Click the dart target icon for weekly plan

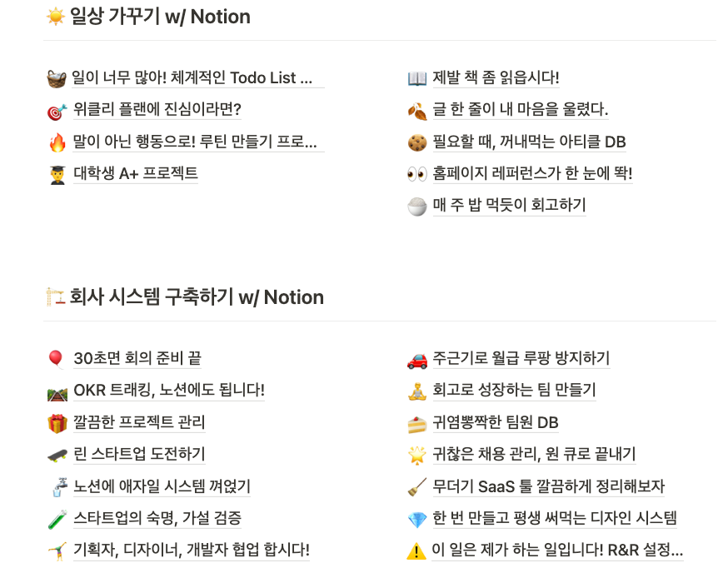click(57, 111)
